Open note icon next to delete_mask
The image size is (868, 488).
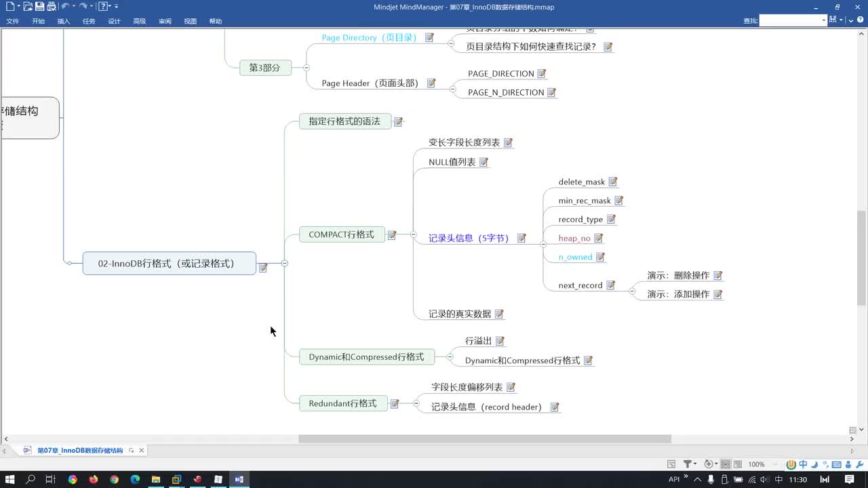(x=613, y=182)
